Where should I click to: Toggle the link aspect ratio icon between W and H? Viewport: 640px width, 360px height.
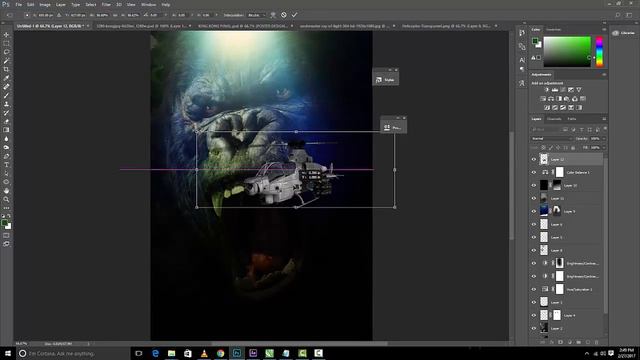click(116, 15)
